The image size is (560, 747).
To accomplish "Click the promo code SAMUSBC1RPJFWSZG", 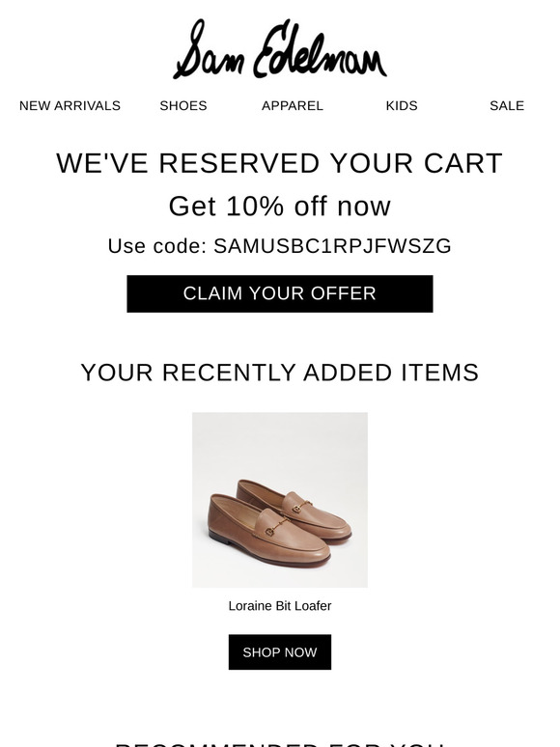I will coord(332,246).
